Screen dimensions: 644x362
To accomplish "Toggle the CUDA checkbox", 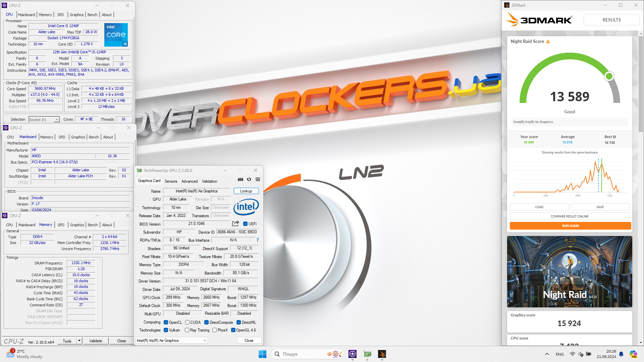I will pos(187,322).
